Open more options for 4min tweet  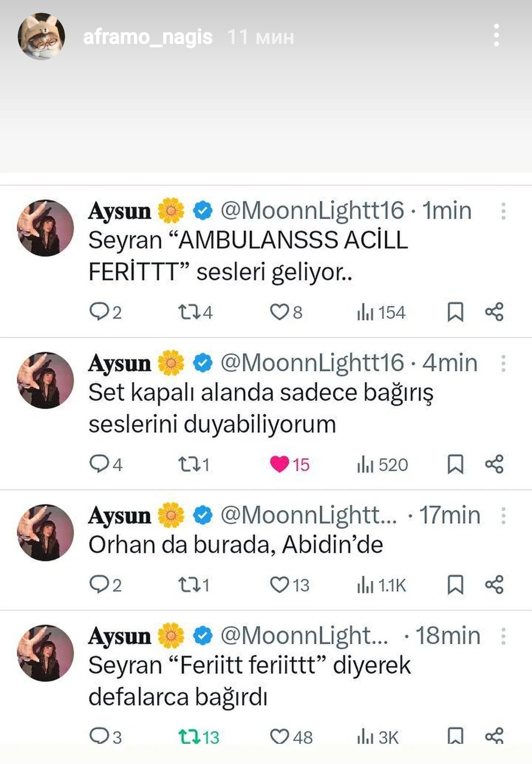point(503,363)
